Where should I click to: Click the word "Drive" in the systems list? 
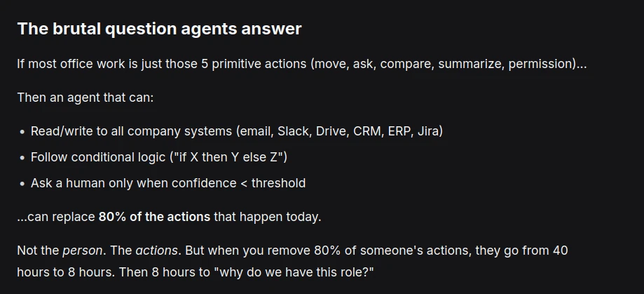coord(331,131)
